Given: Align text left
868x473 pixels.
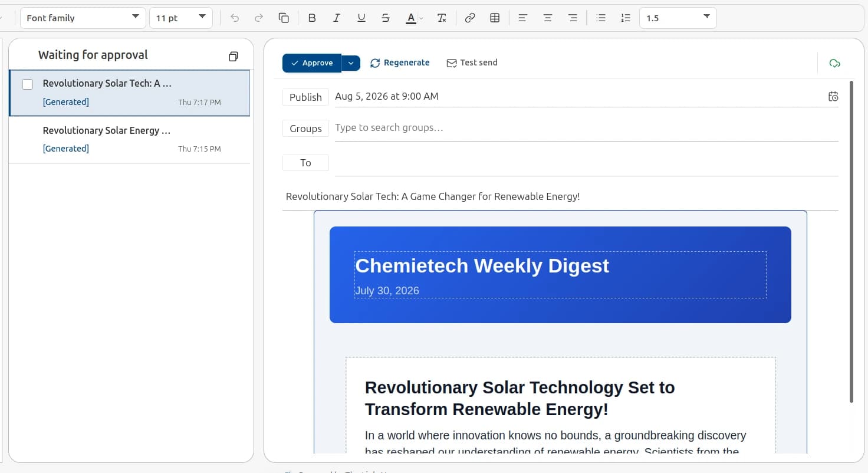Looking at the screenshot, I should (x=522, y=18).
